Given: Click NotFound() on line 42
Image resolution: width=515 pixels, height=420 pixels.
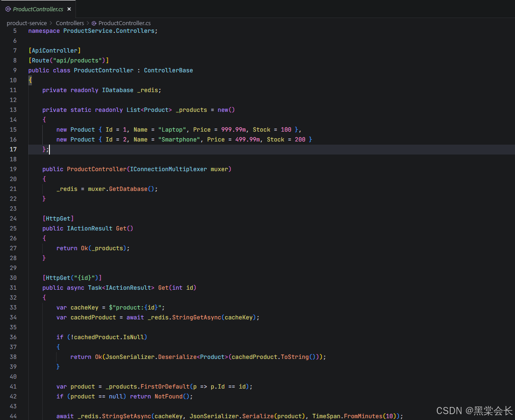Looking at the screenshot, I should coord(172,397).
